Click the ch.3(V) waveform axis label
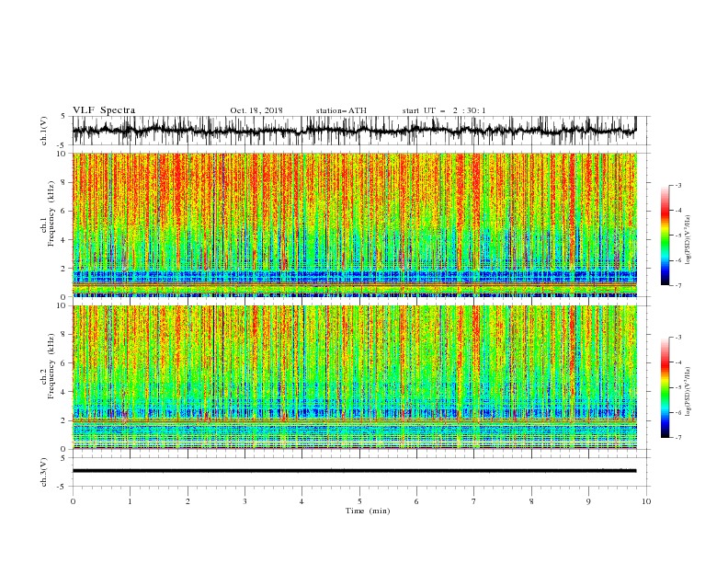The image size is (728, 563). coord(44,472)
